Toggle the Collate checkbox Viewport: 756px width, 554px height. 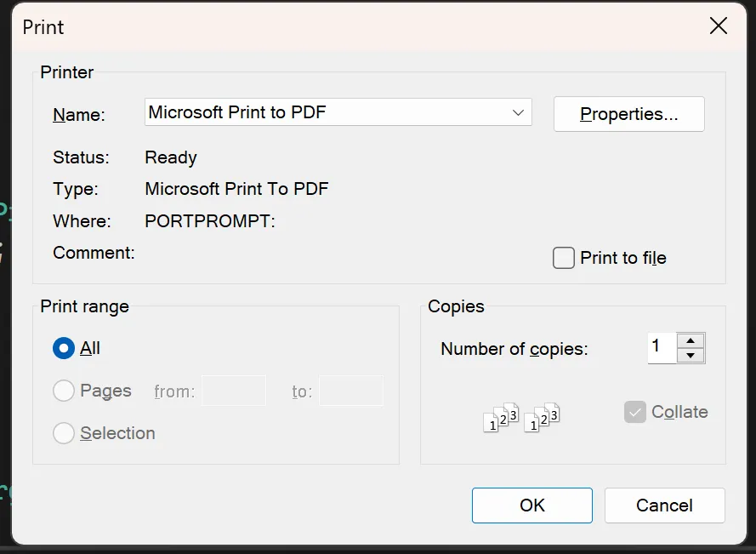pyautogui.click(x=634, y=412)
